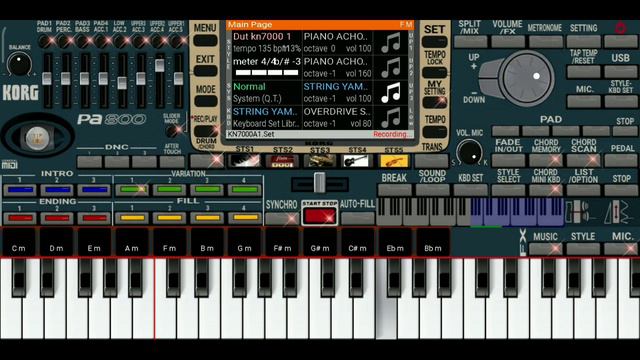Click the BALANCE knob
This screenshot has width=640, height=360.
click(19, 64)
